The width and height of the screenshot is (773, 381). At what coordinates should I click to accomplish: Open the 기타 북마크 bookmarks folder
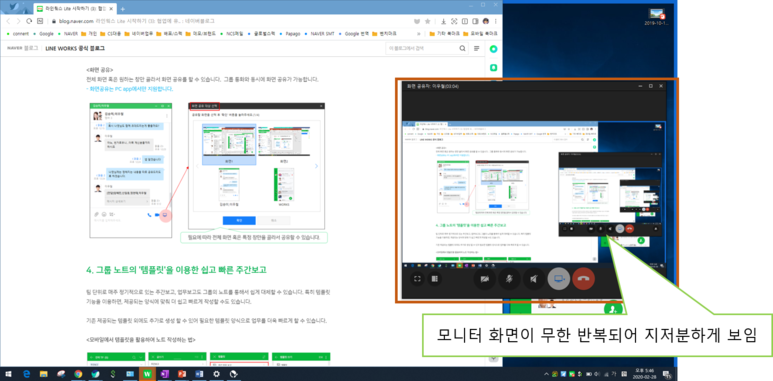[x=445, y=34]
